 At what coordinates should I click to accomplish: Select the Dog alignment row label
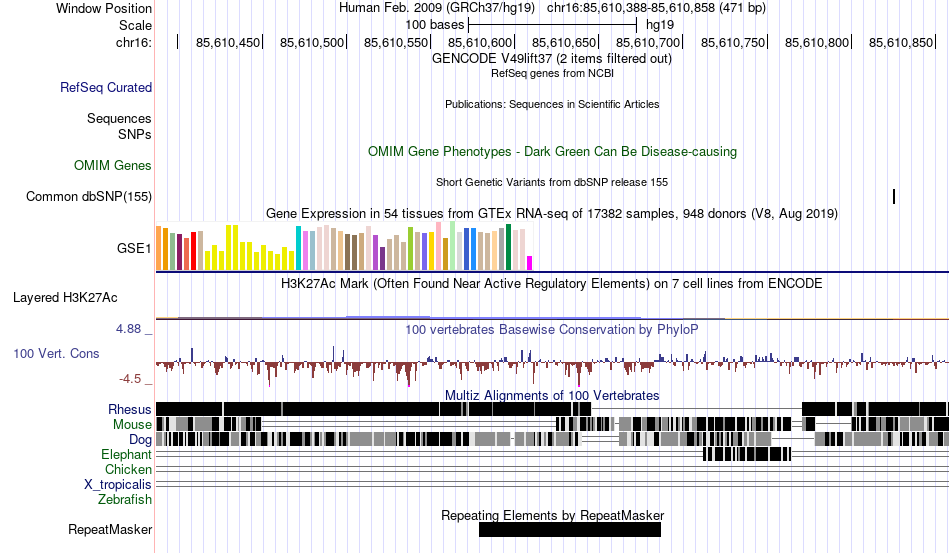[x=140, y=440]
